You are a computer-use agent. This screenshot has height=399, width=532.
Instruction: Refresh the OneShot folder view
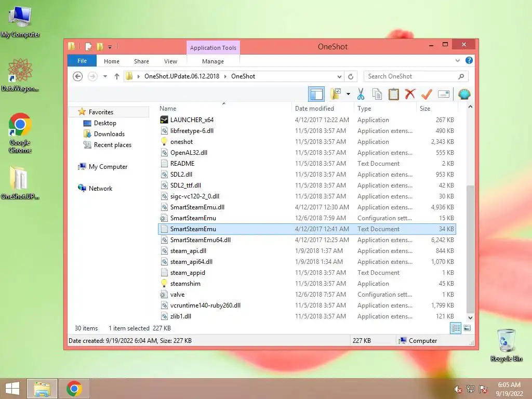click(x=351, y=76)
